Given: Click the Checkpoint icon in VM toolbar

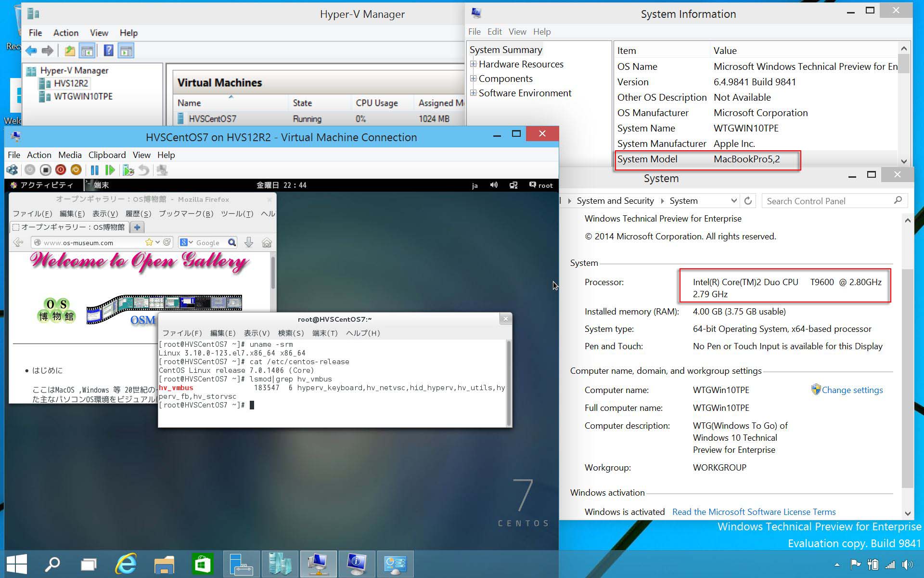Looking at the screenshot, I should (128, 170).
